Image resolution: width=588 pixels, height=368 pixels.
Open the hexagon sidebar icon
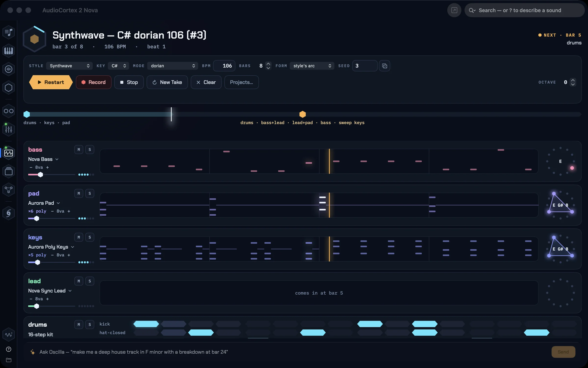[x=9, y=88]
